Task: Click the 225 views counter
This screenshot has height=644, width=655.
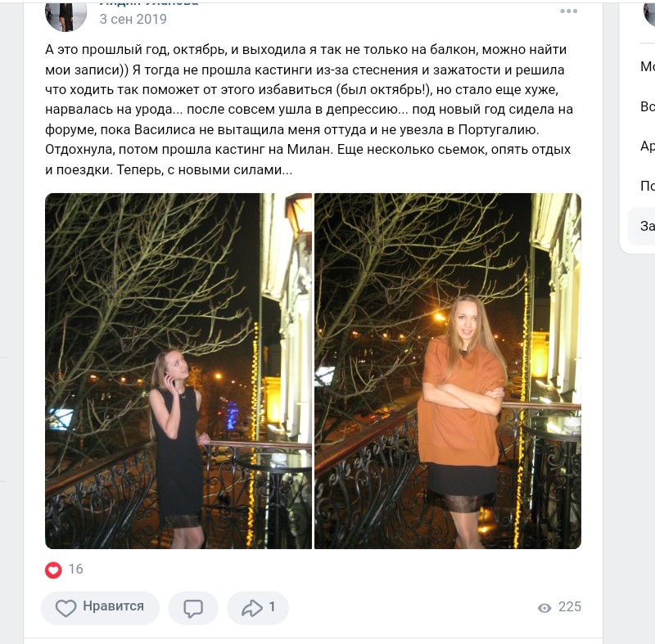Action: click(569, 607)
